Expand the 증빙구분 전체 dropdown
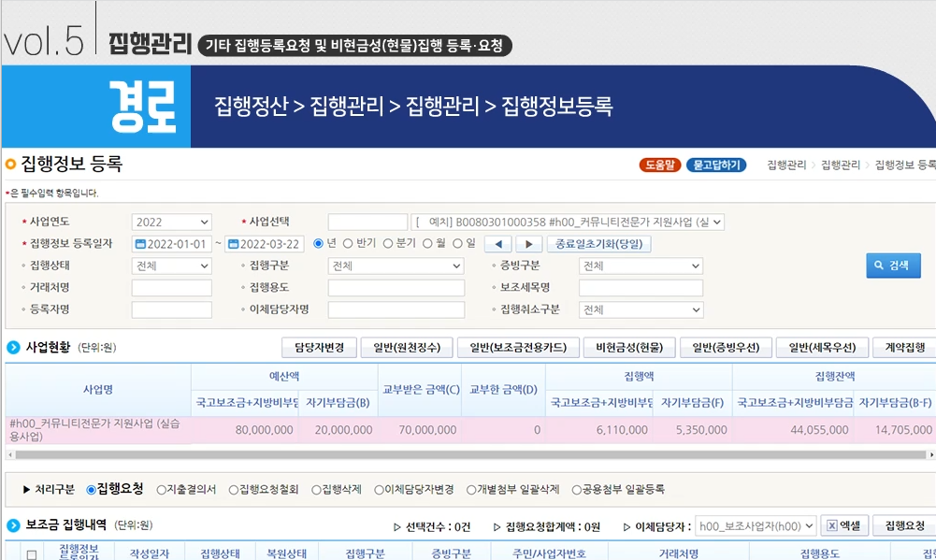936x560 pixels. click(641, 266)
